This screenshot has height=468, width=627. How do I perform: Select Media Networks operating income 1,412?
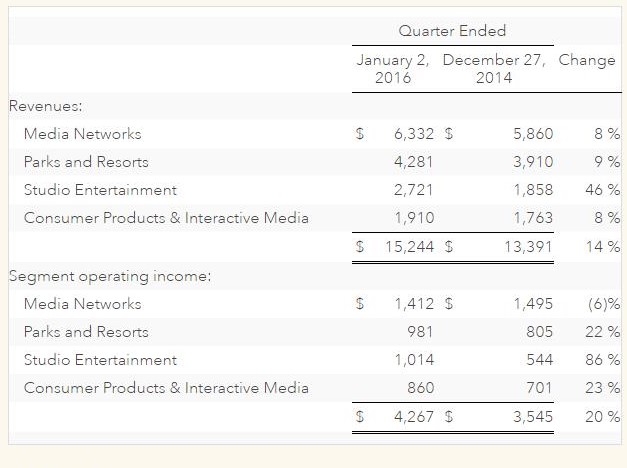click(414, 304)
